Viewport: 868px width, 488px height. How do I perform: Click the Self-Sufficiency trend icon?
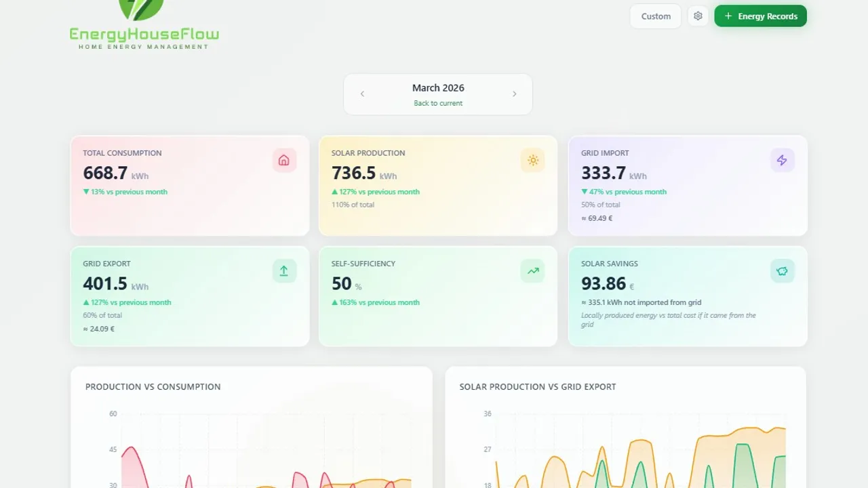(533, 271)
